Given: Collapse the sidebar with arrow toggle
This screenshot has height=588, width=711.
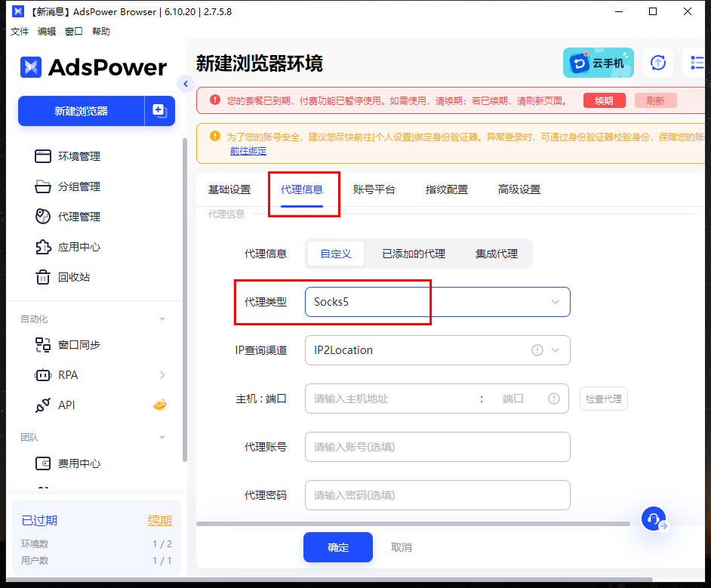Looking at the screenshot, I should point(186,84).
